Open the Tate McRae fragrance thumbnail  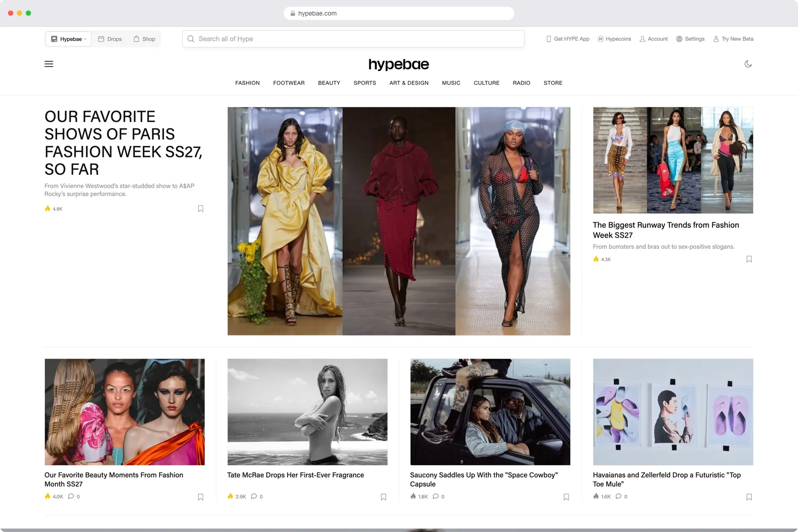(x=307, y=412)
